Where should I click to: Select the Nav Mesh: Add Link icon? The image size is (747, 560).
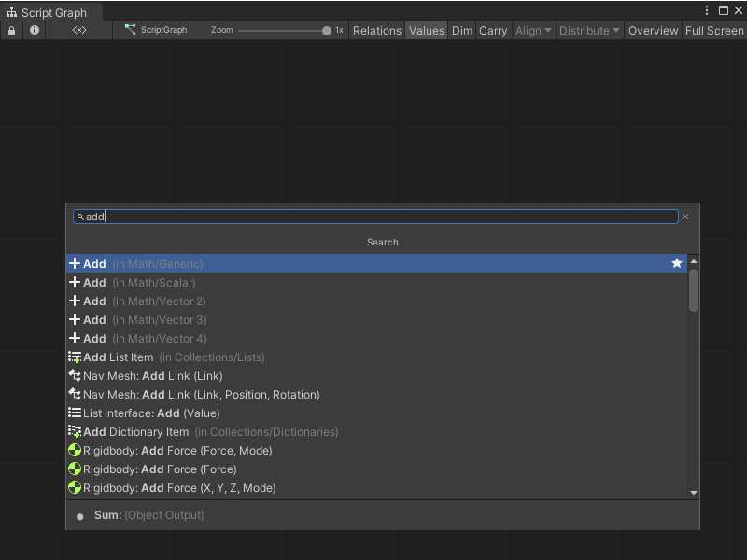(76, 375)
